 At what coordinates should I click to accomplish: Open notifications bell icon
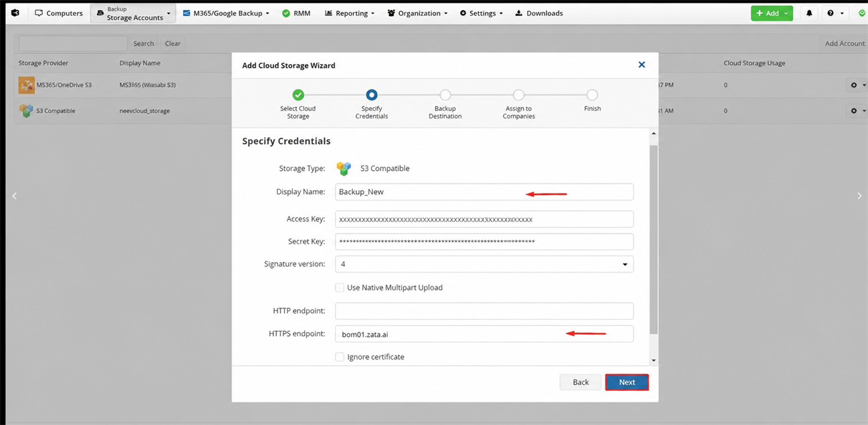(x=810, y=13)
